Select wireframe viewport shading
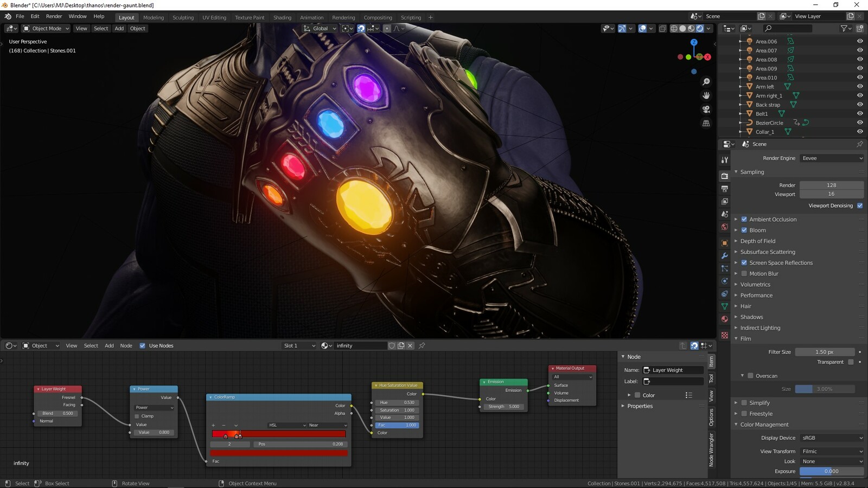868x488 pixels. click(x=674, y=28)
